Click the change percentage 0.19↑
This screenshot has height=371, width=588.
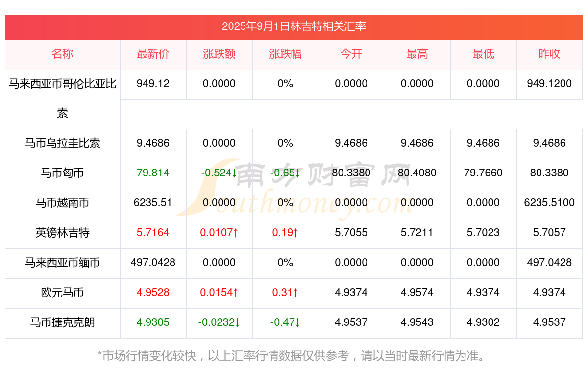[285, 233]
